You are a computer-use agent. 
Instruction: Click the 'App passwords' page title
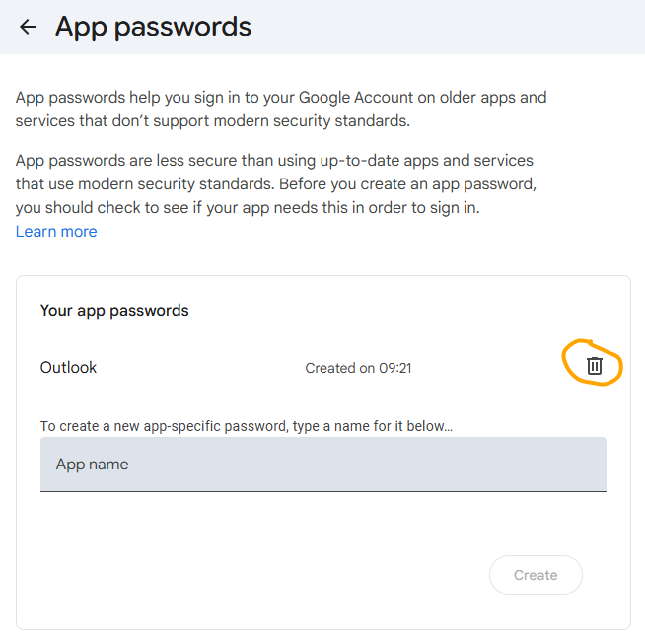click(153, 27)
